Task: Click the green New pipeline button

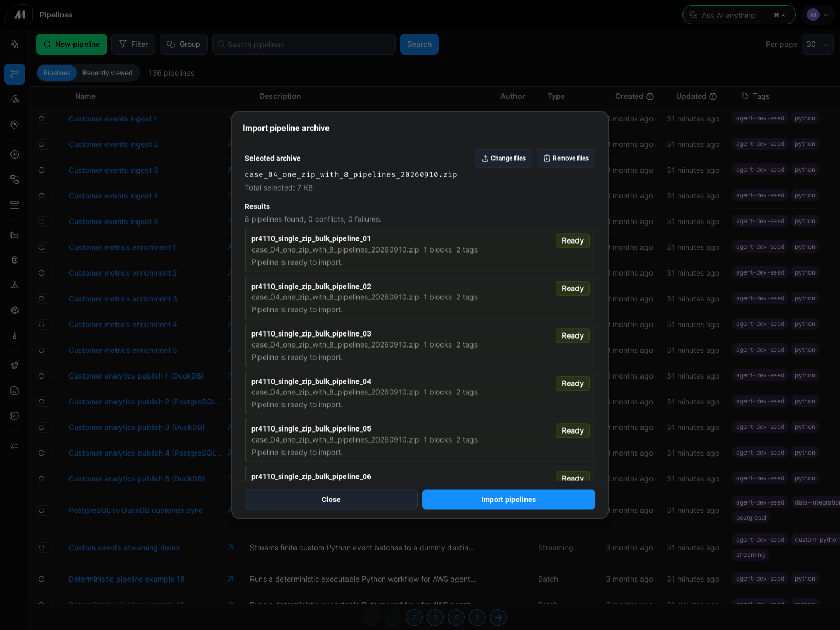Action: [71, 44]
